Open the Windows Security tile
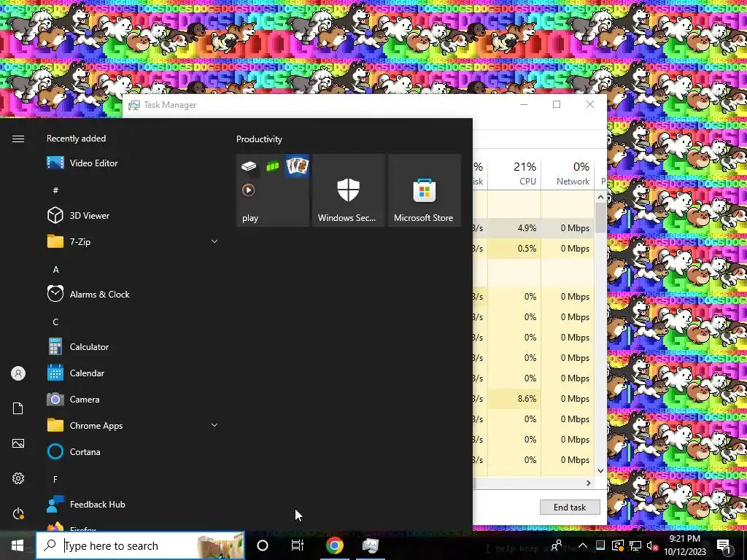The height and width of the screenshot is (560, 747). coord(348,190)
